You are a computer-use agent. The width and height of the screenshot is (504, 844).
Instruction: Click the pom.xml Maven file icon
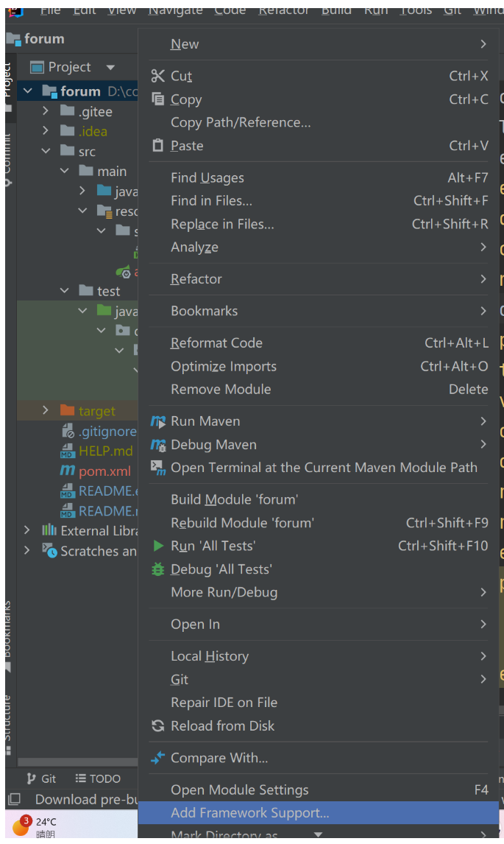pyautogui.click(x=67, y=471)
